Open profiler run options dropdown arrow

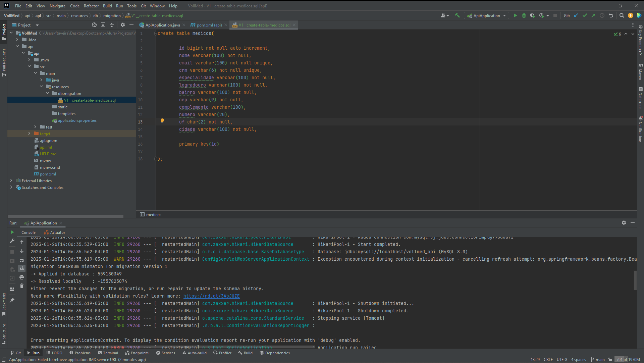tap(548, 15)
